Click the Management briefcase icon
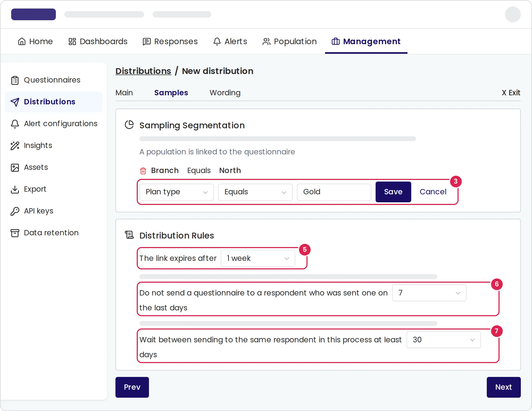532x411 pixels. point(336,42)
